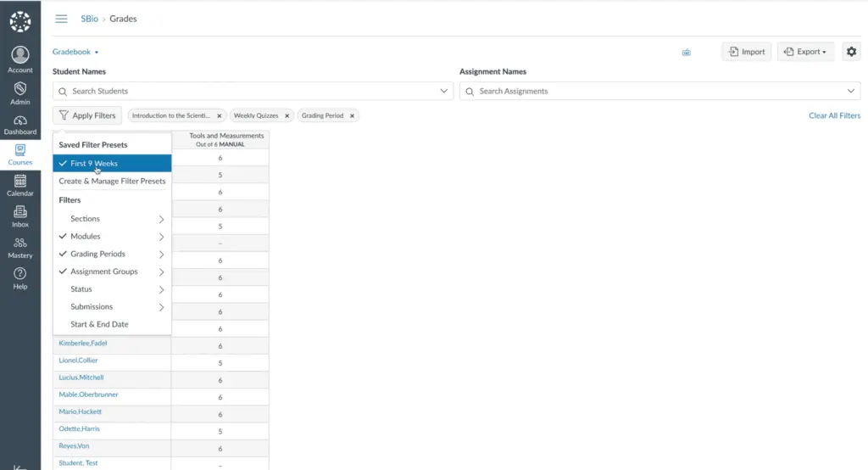Open the Calendar from the sidebar
This screenshot has height=470, width=868.
[20, 187]
